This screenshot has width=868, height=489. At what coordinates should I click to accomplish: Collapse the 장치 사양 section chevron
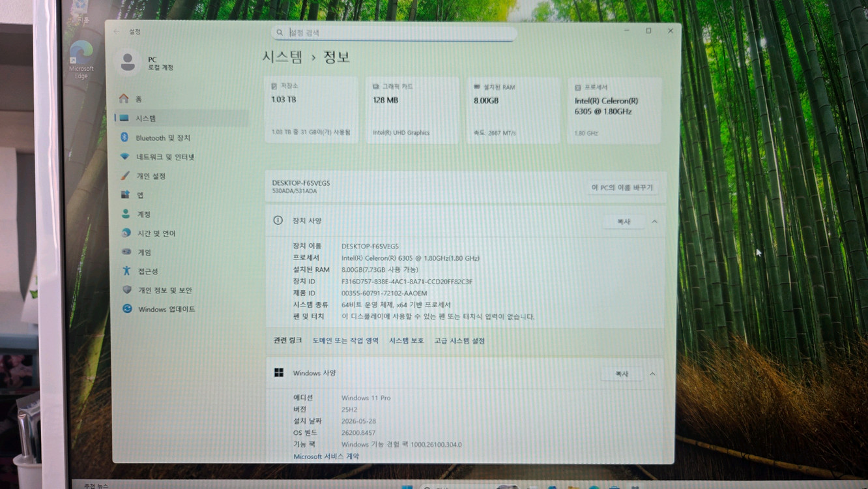pyautogui.click(x=654, y=222)
